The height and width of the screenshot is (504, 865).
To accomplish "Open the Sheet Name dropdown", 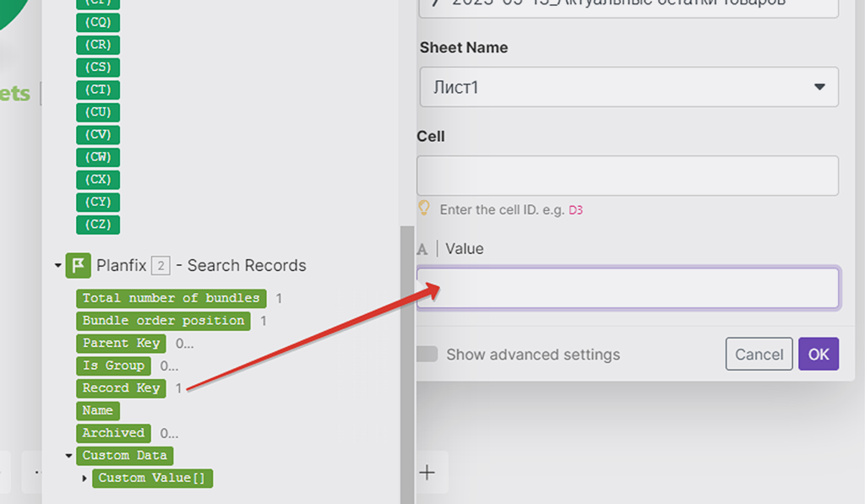I will (628, 87).
